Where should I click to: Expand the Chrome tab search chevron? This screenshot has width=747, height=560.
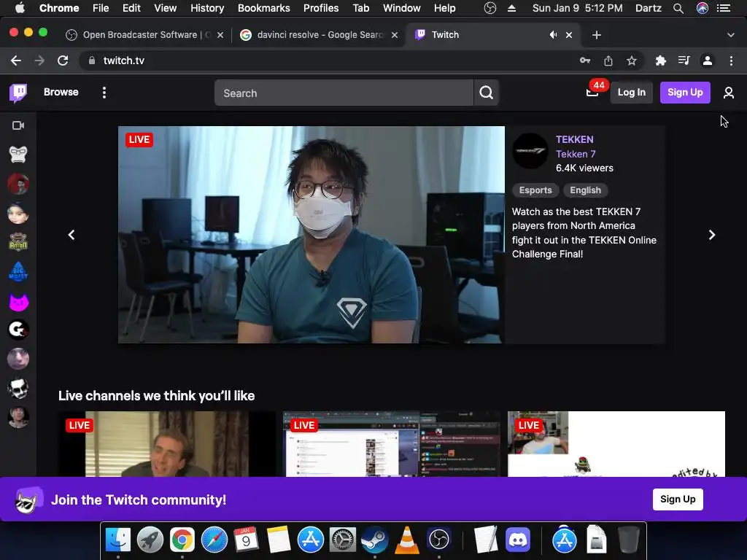pos(730,35)
